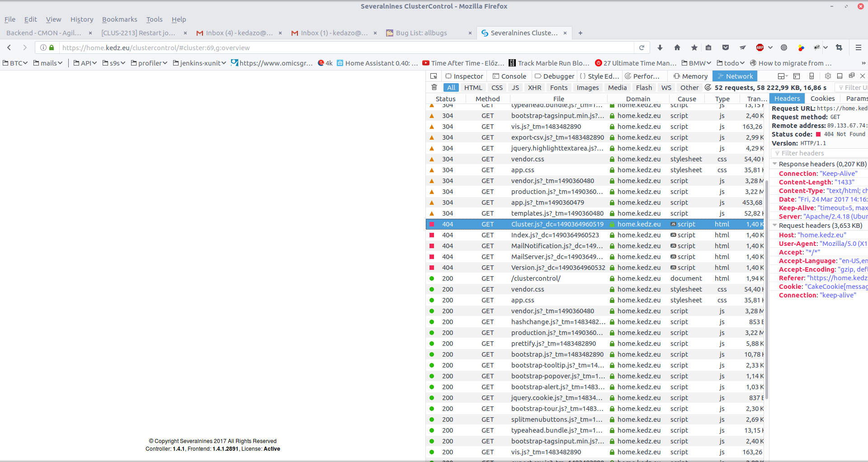Toggle responsive design mode icon
This screenshot has height=462, width=868.
[x=811, y=76]
